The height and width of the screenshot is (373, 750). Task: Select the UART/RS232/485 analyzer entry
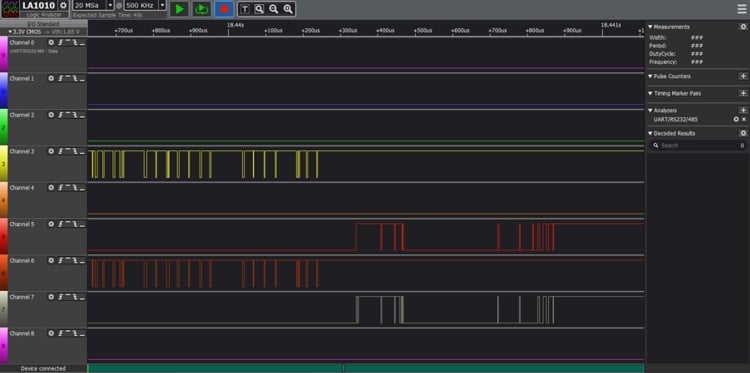coord(675,119)
